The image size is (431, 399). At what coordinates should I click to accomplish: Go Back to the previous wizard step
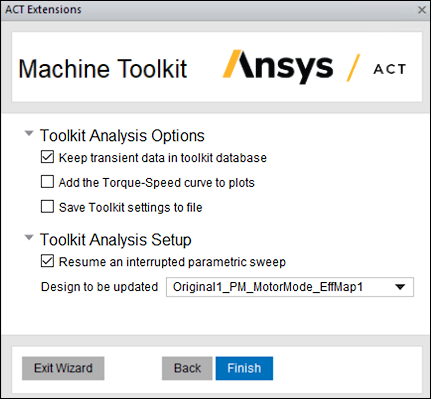coord(187,368)
